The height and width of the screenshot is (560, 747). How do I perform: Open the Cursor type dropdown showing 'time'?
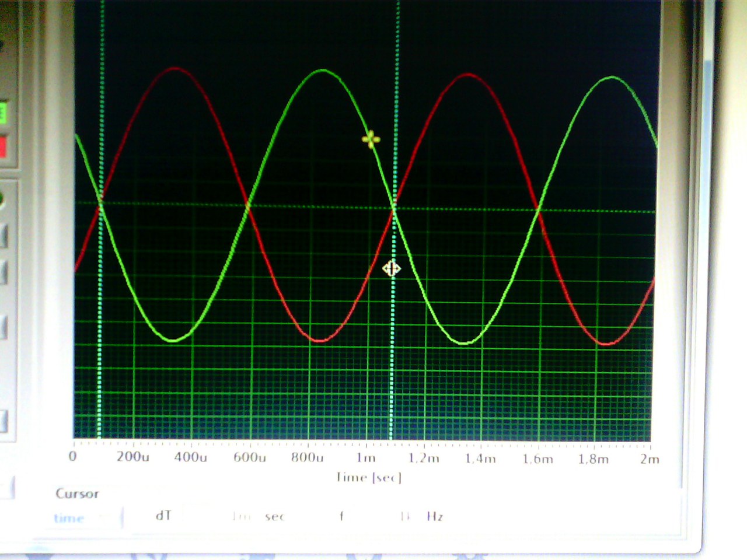pos(86,518)
